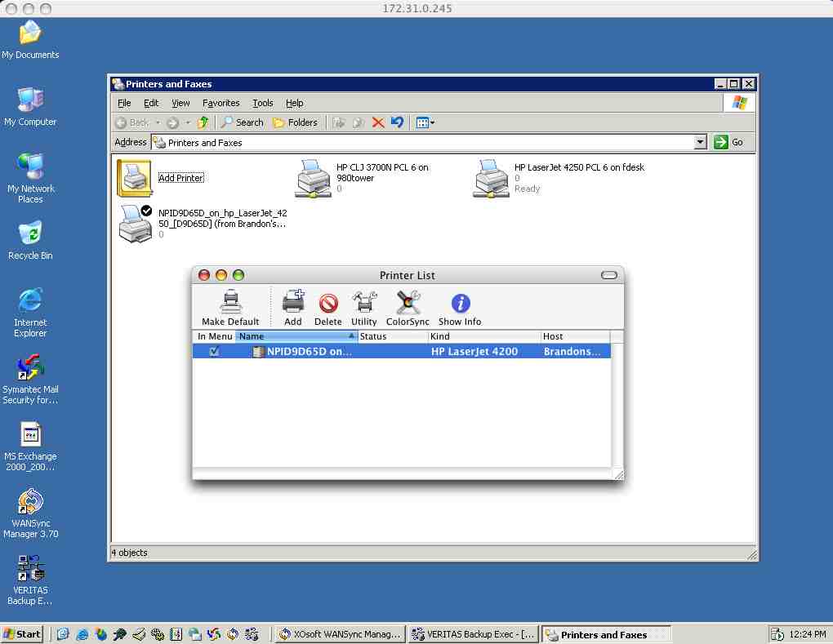Click the In Menu column header
833x644 pixels.
click(x=214, y=336)
